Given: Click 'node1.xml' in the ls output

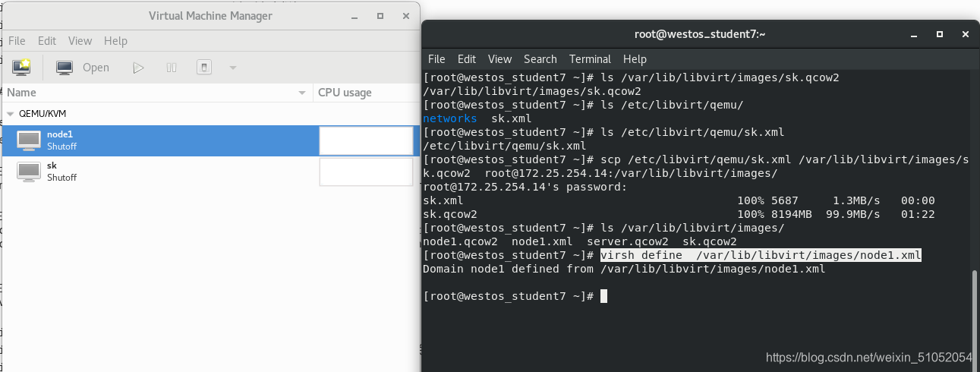Looking at the screenshot, I should tap(543, 241).
